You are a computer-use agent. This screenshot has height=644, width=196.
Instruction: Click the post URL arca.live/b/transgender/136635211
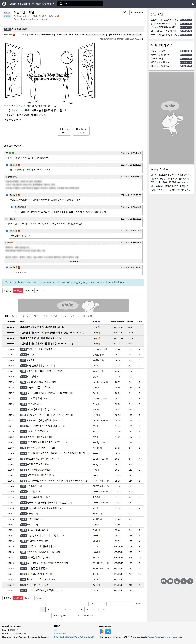[x=120, y=39]
